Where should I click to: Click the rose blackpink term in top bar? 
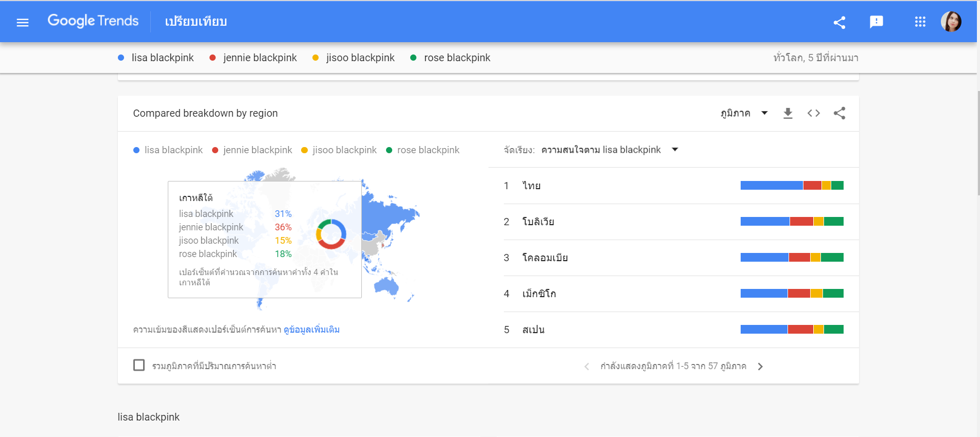450,58
